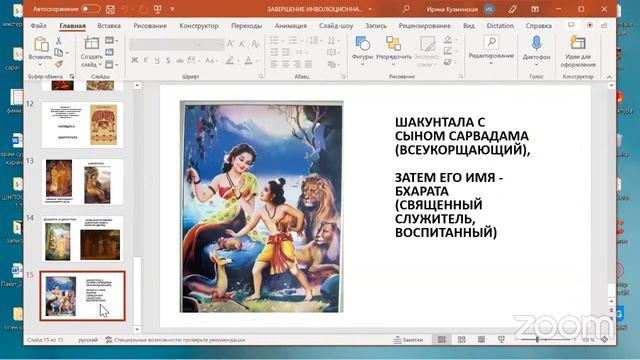The width and height of the screenshot is (640, 360).
Task: Open the Dictation tab
Action: coord(500,26)
